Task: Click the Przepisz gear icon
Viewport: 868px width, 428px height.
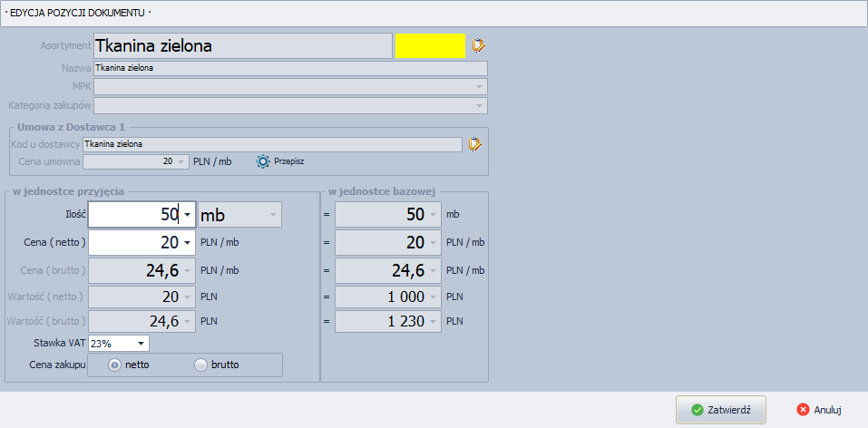Action: click(x=263, y=161)
